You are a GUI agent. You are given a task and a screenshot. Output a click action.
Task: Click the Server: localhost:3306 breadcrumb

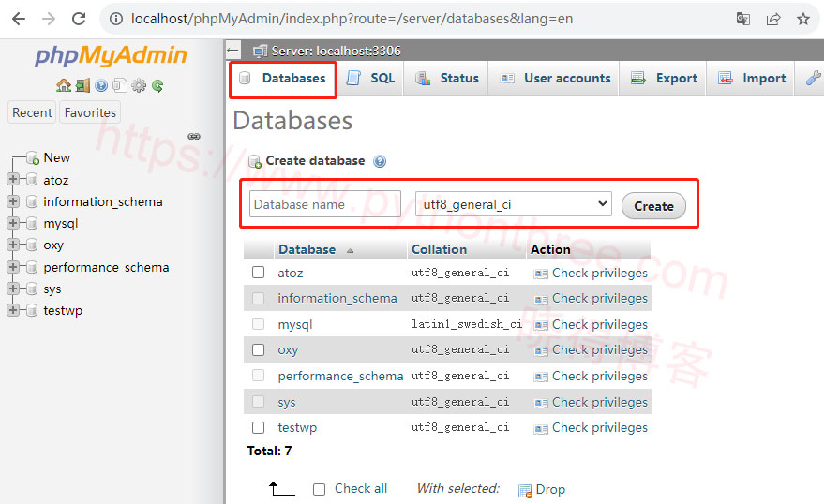pyautogui.click(x=336, y=51)
